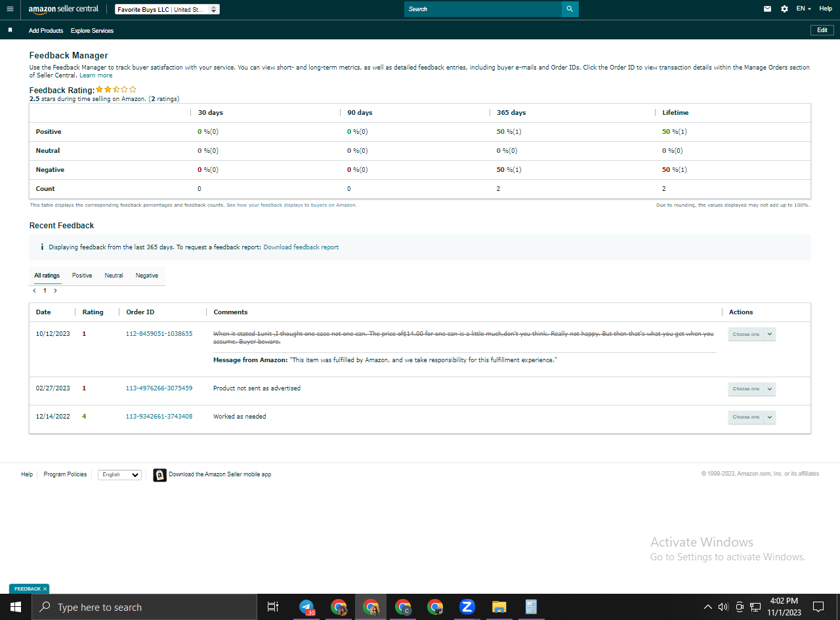Image resolution: width=840 pixels, height=620 pixels.
Task: Switch to the Negative feedback tab
Action: [147, 276]
